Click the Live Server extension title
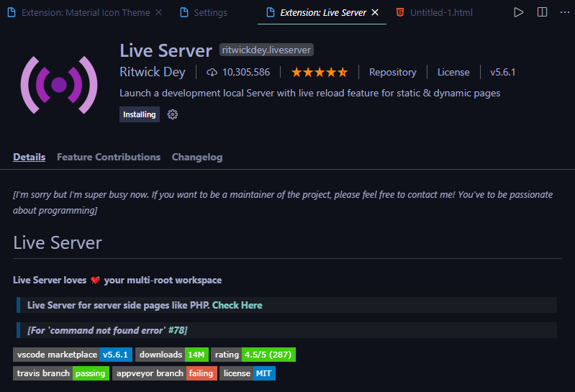Screen dimensions: 575x392 tap(166, 50)
